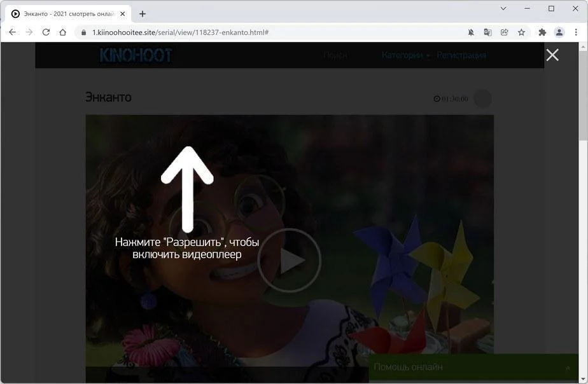Bookmark this page with the star

[x=521, y=32]
